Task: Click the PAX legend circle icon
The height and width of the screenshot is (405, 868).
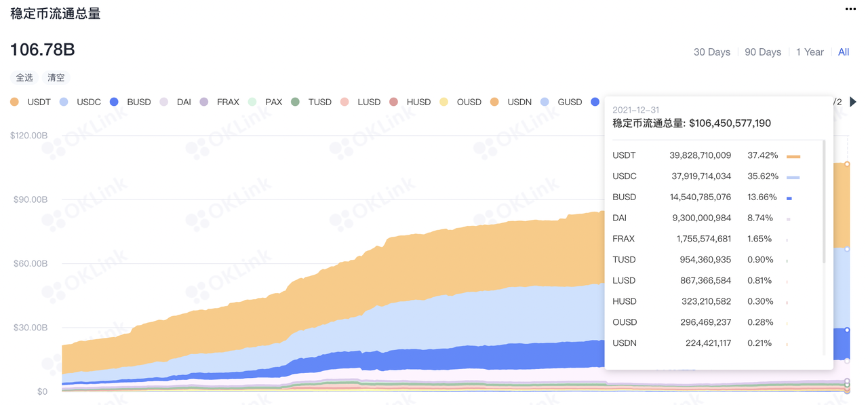Action: pyautogui.click(x=253, y=102)
